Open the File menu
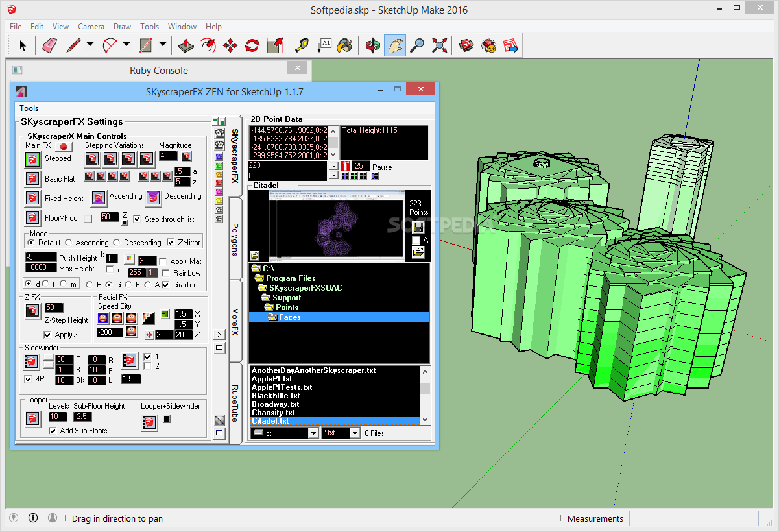Screen dimensions: 779x532 click(x=16, y=27)
